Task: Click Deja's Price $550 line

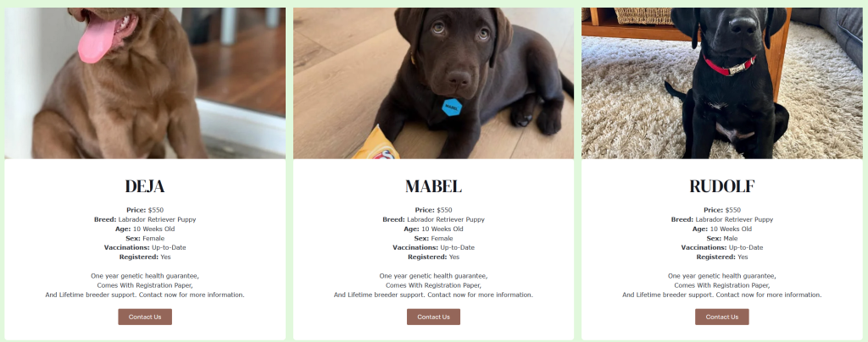Action: tap(145, 210)
